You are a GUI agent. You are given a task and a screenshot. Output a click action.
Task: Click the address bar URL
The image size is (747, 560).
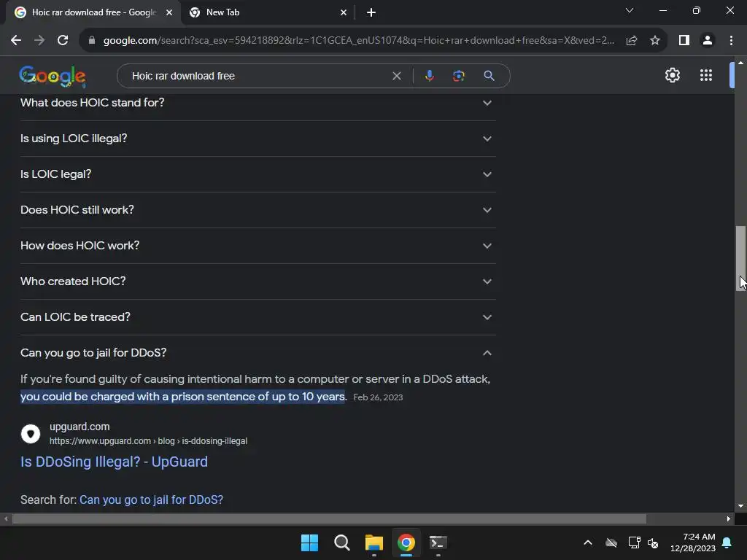[359, 41]
